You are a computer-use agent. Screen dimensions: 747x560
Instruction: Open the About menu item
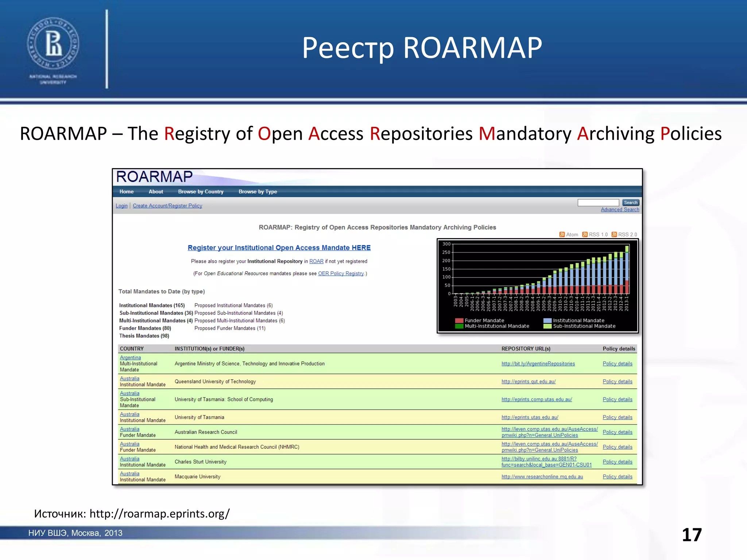point(156,191)
